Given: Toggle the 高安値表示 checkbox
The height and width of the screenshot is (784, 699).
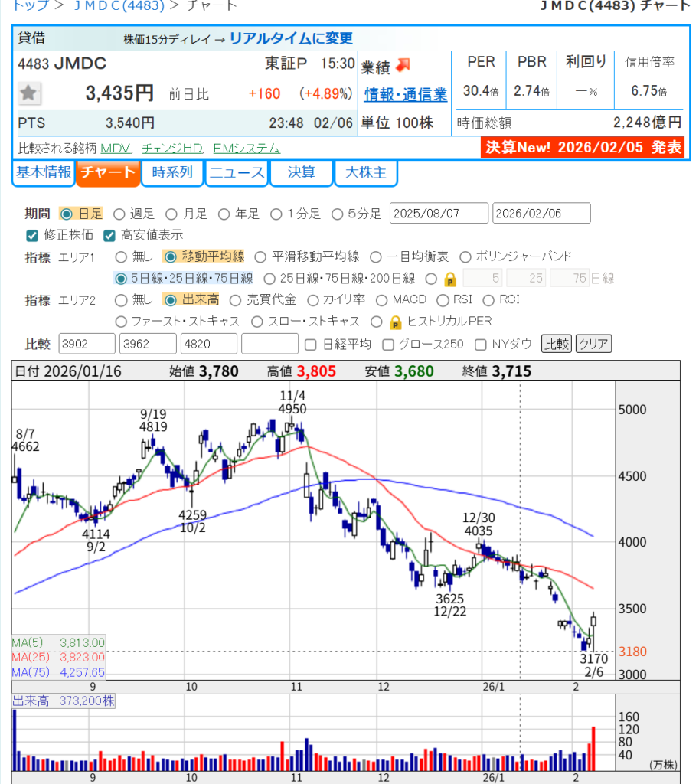Looking at the screenshot, I should pos(109,235).
